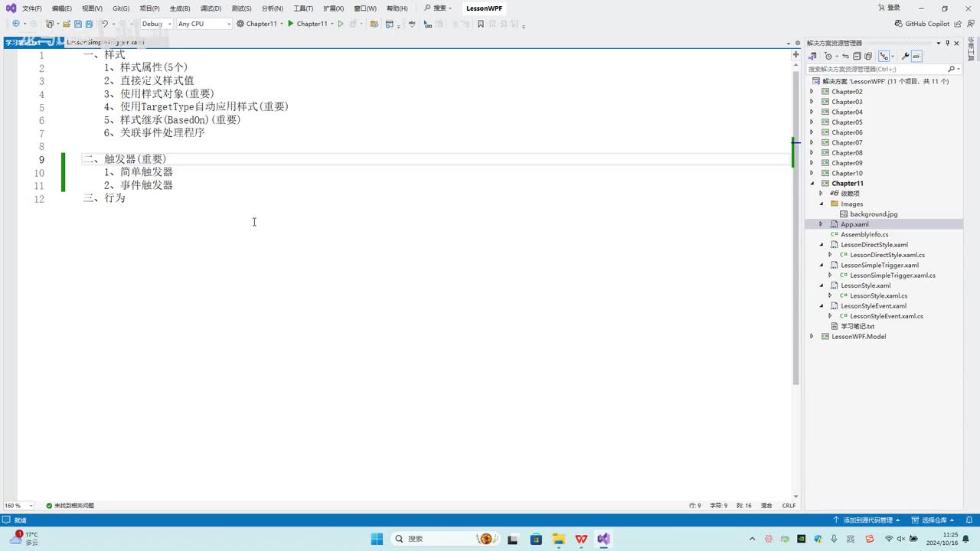The height and width of the screenshot is (551, 980).
Task: Click the Properties wrench icon
Action: 906,56
